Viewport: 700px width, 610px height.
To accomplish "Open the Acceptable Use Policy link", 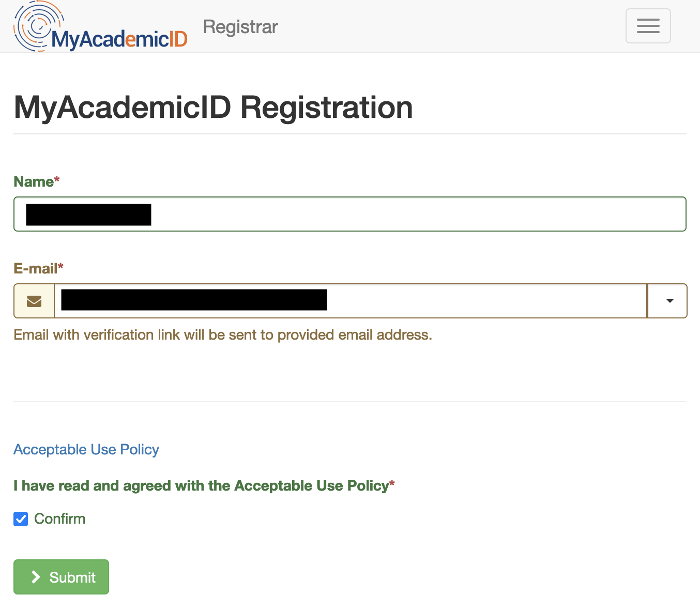I will [x=86, y=450].
